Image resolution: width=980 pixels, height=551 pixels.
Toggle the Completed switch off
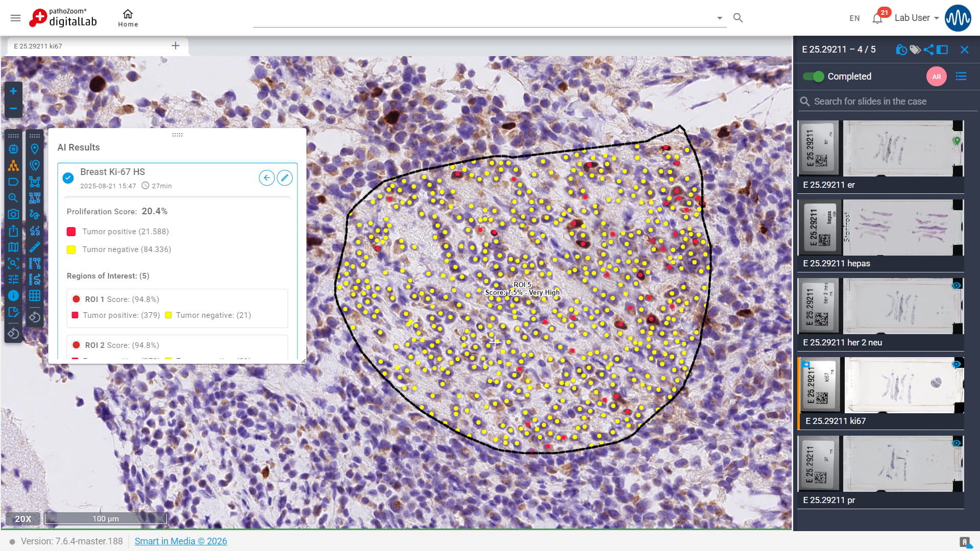813,77
